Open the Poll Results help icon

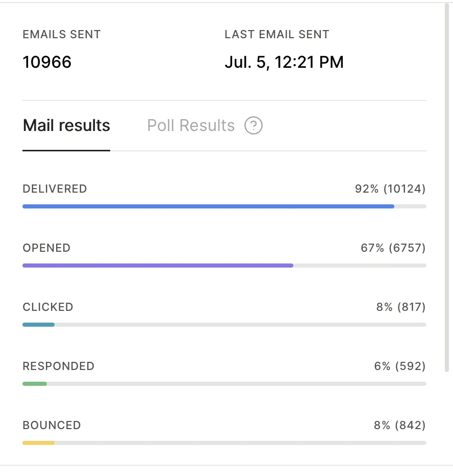pyautogui.click(x=254, y=125)
